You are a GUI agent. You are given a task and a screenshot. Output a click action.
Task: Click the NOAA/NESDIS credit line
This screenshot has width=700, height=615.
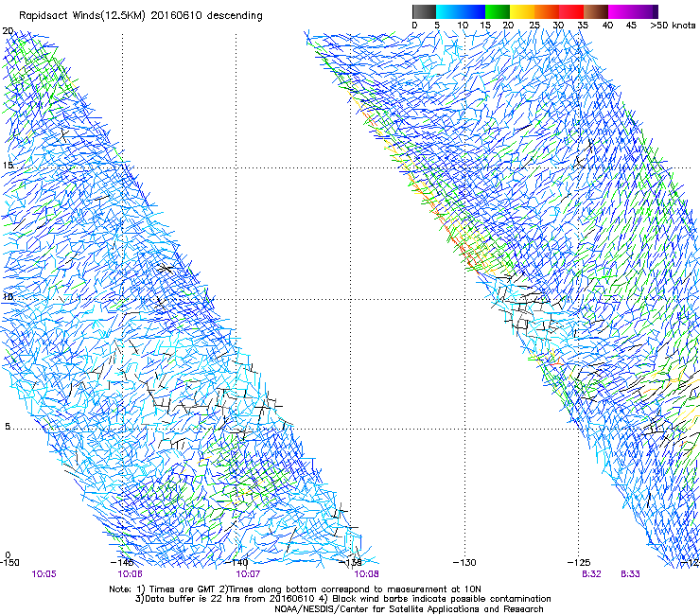pos(409,609)
